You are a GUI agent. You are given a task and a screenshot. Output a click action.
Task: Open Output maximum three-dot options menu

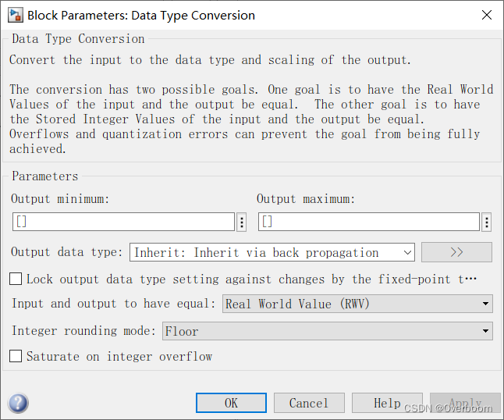click(487, 222)
